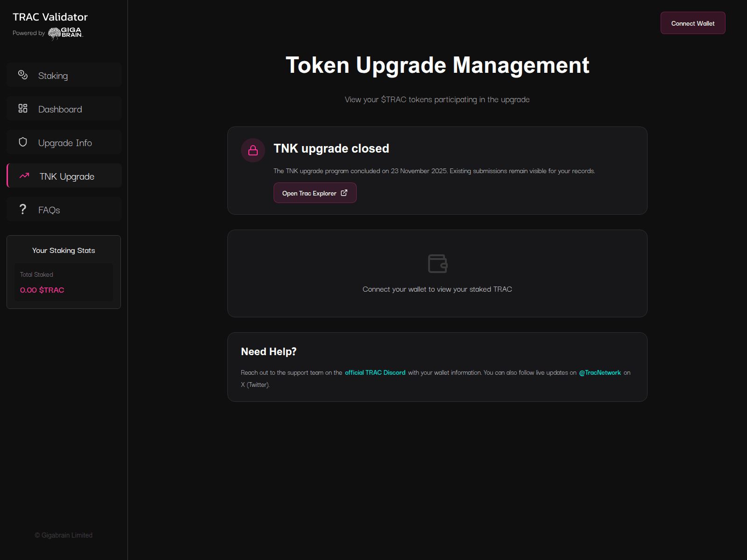
Task: Click the Connect Wallet button
Action: (693, 23)
